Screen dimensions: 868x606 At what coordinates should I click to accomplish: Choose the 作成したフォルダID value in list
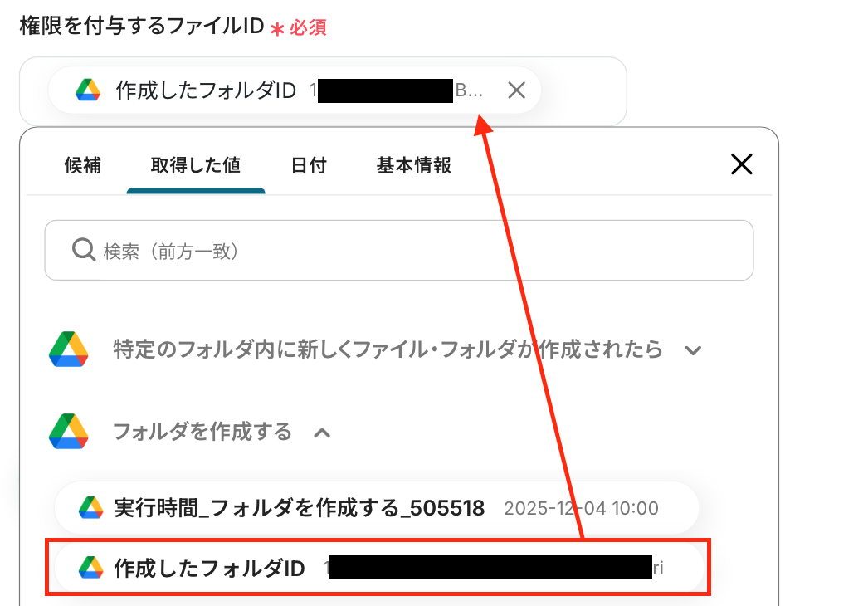point(378,569)
